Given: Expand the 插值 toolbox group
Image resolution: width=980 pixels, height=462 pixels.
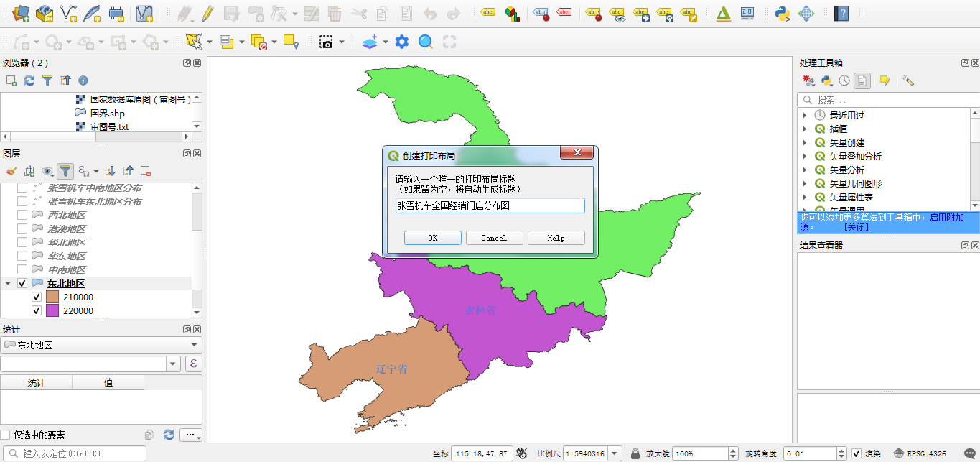Looking at the screenshot, I should pyautogui.click(x=805, y=129).
